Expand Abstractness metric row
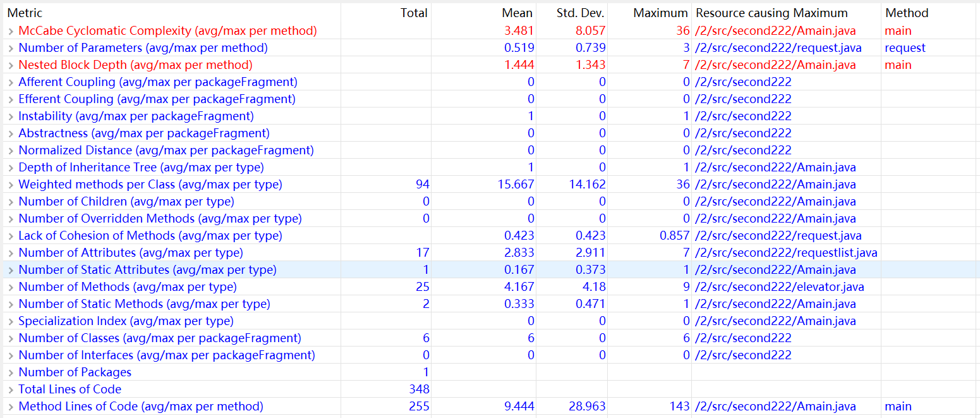The width and height of the screenshot is (980, 418). pos(11,133)
